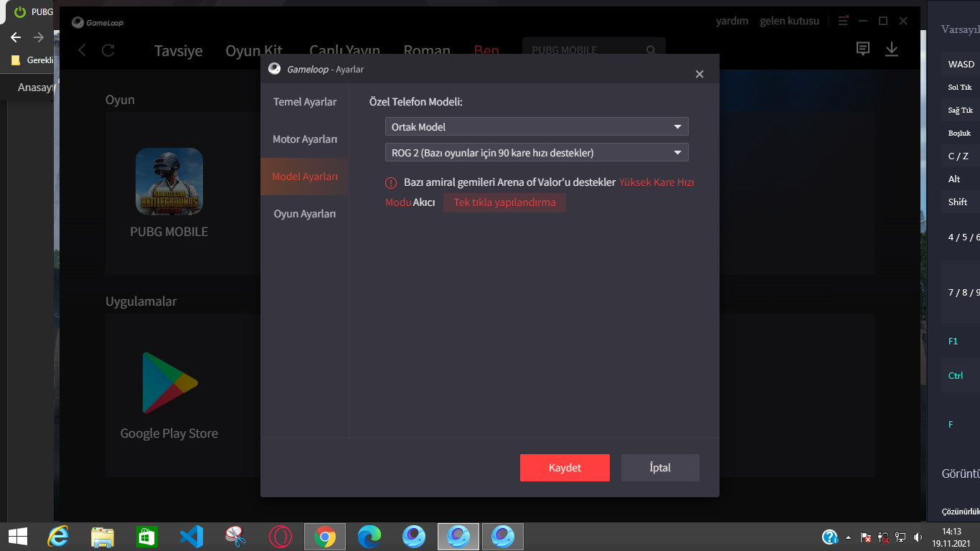The width and height of the screenshot is (980, 551).
Task: Open the Tavsiye tab in Gameloop
Action: click(179, 51)
